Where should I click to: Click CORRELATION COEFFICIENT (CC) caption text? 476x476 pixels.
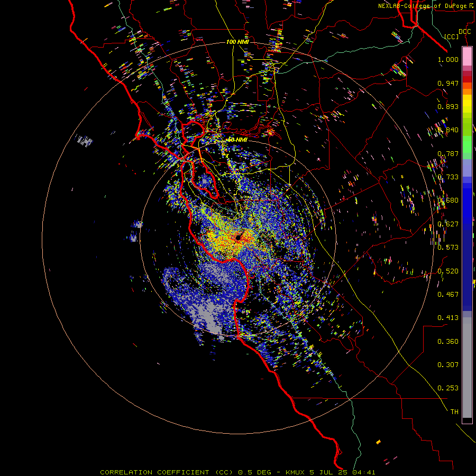(167, 472)
